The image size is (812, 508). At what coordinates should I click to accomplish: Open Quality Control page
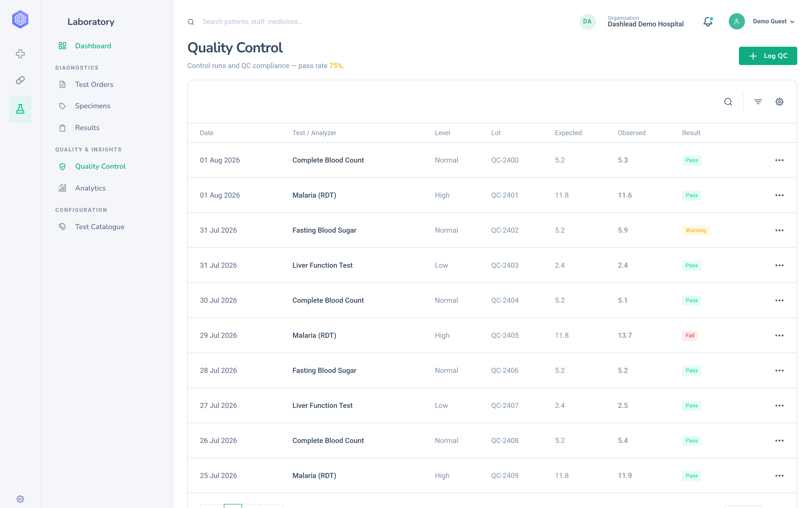click(x=100, y=166)
